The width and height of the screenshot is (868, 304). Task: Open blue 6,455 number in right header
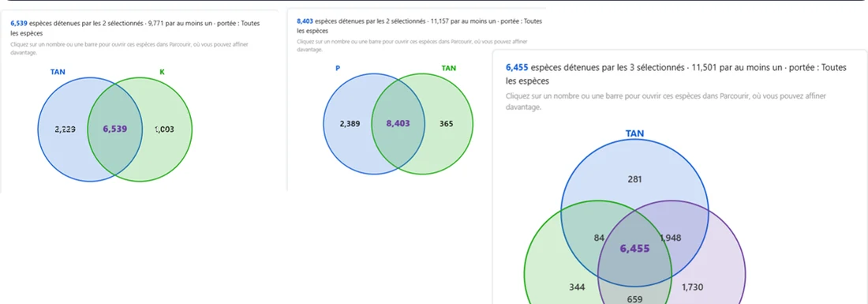point(517,68)
